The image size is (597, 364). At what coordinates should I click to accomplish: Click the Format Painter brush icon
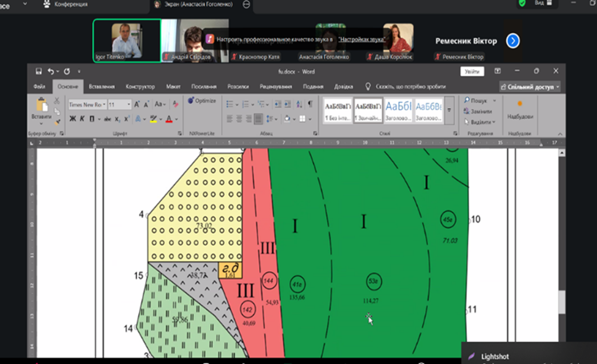click(x=57, y=122)
